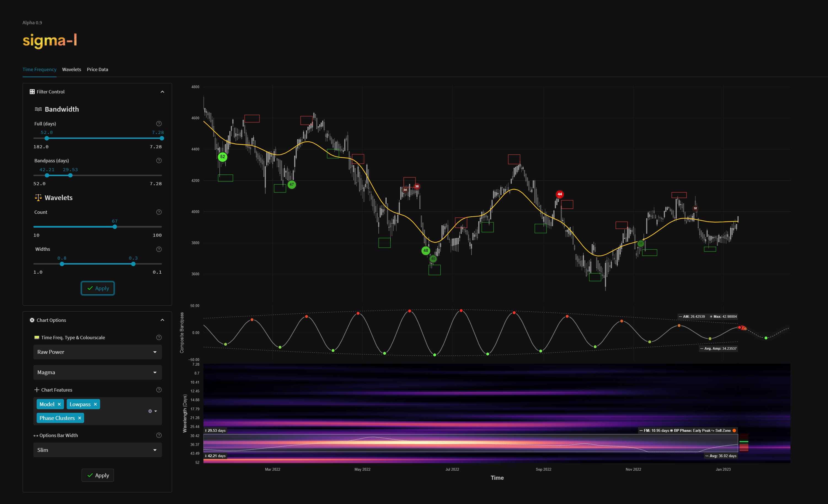This screenshot has height=504, width=828.
Task: Open the Raw Power dropdown
Action: click(x=97, y=352)
